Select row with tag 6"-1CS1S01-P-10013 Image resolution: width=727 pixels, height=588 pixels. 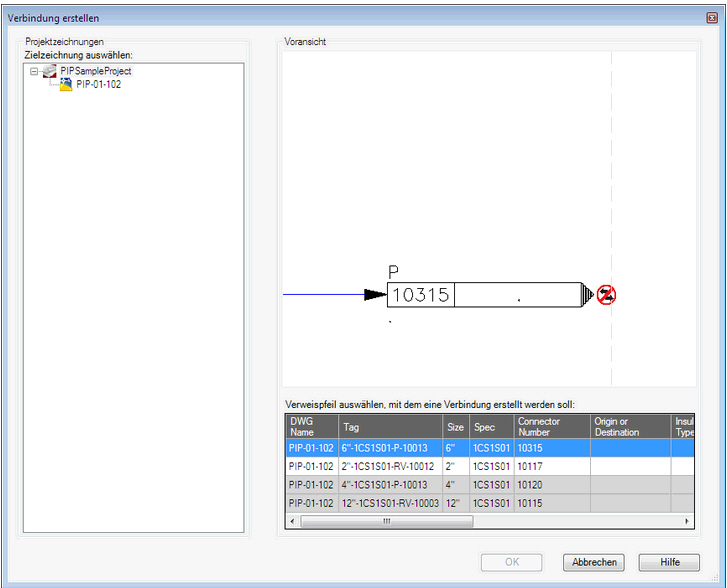490,448
